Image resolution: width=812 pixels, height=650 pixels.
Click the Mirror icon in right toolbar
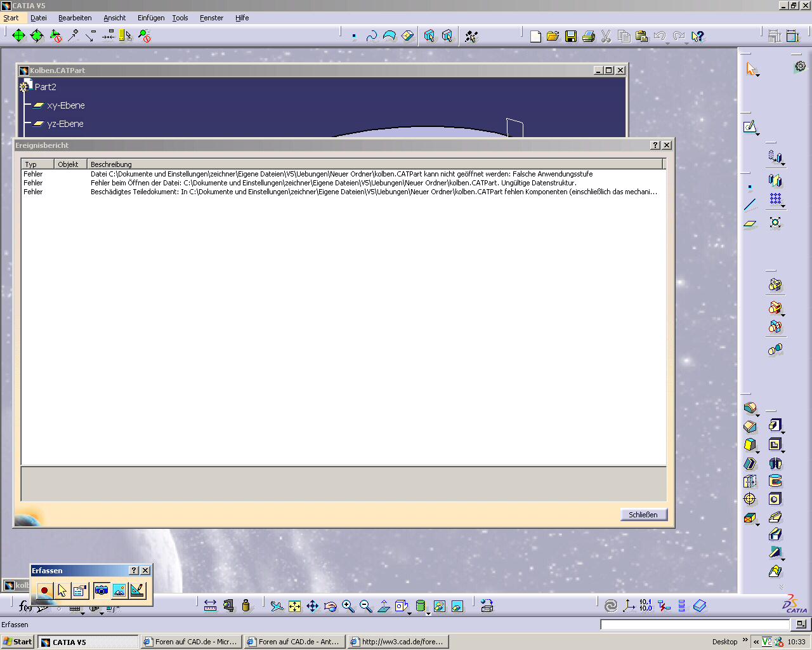point(775,181)
